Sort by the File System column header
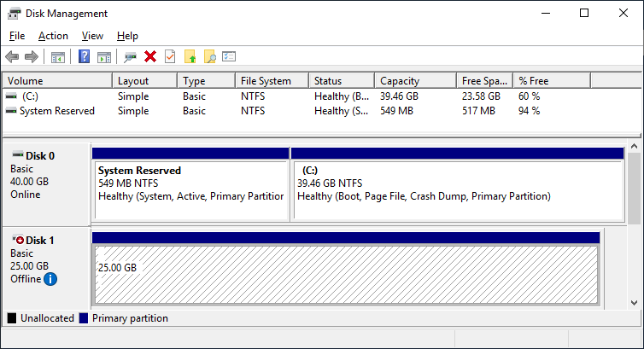This screenshot has width=644, height=349. click(x=272, y=81)
